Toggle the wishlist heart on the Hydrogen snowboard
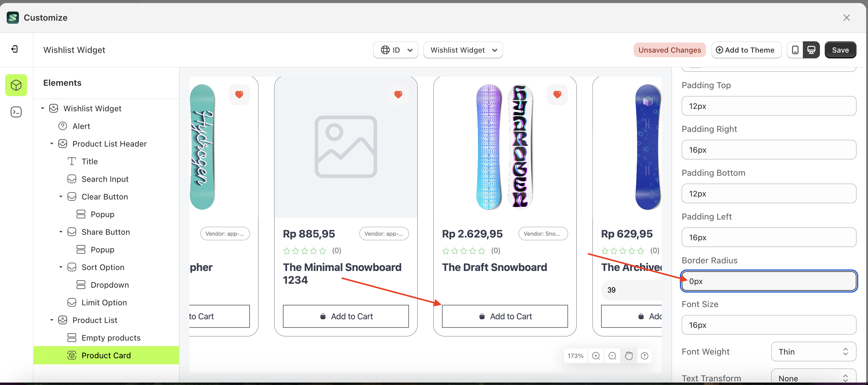Screen dimensions: 868x385 (239, 94)
